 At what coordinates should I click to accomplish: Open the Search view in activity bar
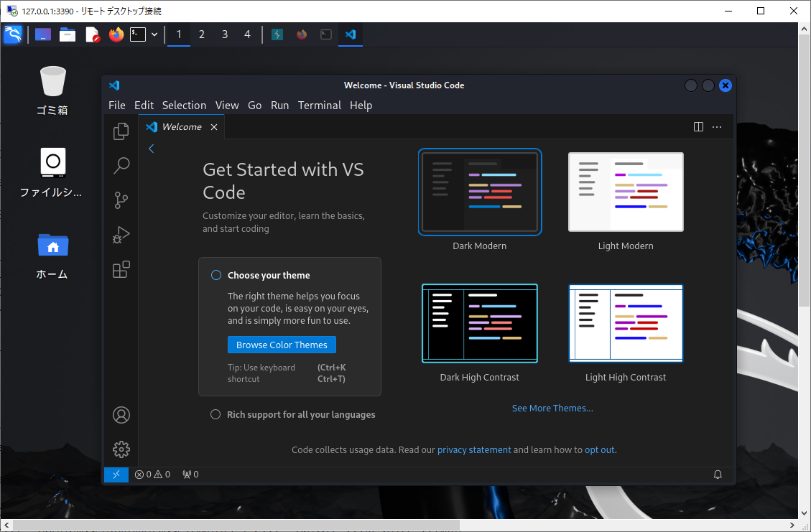[121, 165]
